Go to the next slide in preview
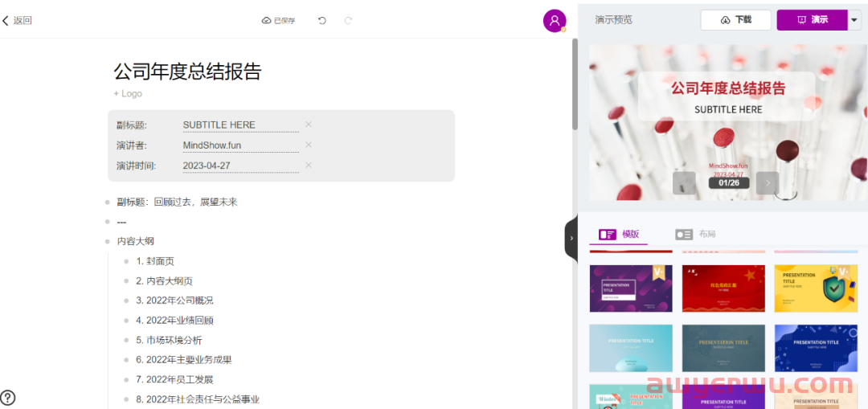 (768, 183)
